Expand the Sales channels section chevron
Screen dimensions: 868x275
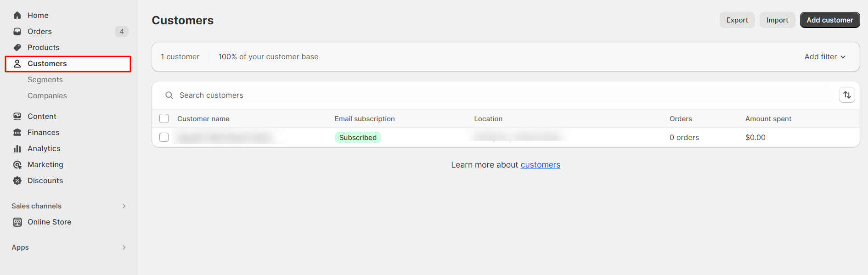click(x=124, y=206)
